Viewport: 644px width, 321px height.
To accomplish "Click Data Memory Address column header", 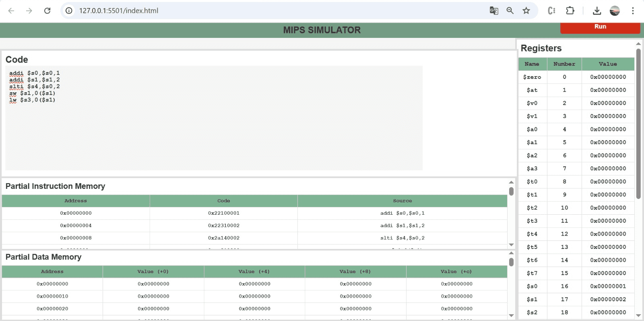I will [x=52, y=272].
